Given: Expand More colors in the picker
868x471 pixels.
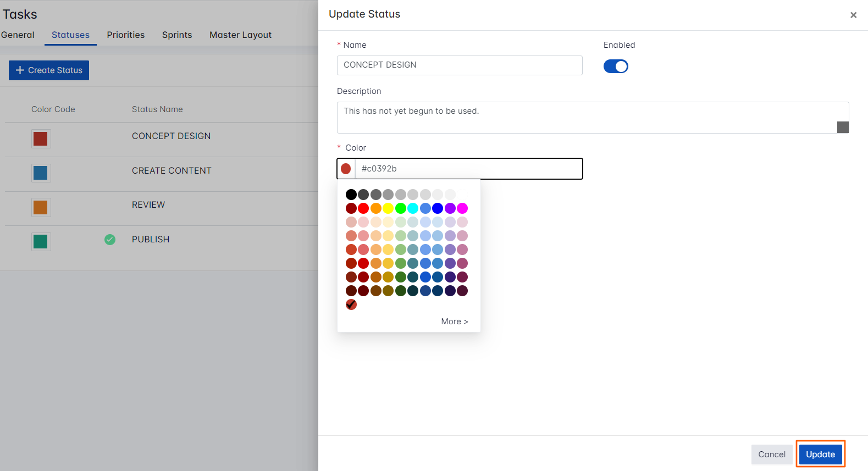Looking at the screenshot, I should coord(454,322).
